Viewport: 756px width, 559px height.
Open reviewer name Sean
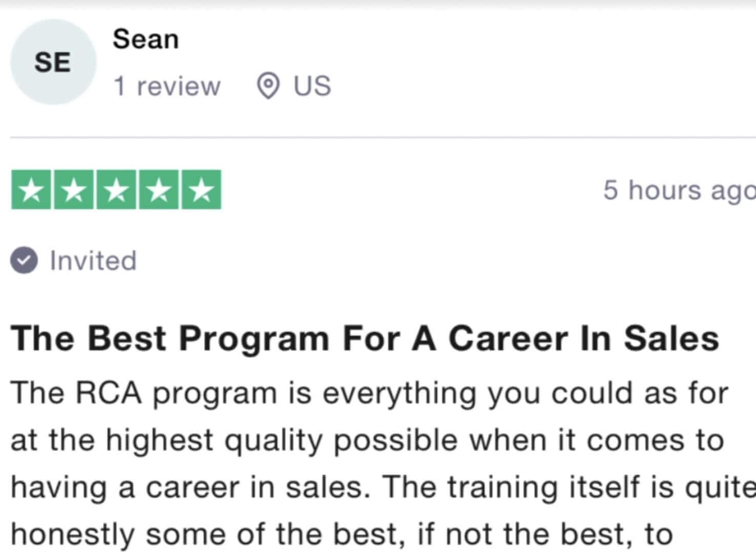click(146, 39)
